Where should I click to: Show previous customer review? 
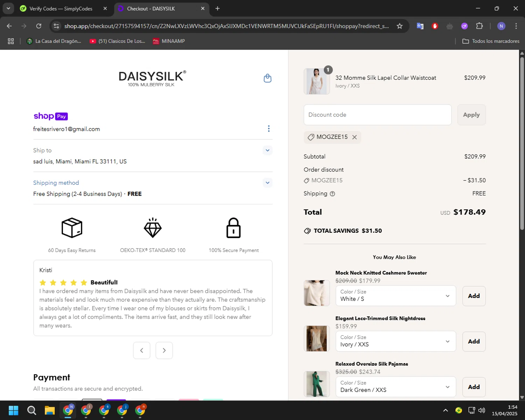(x=142, y=350)
